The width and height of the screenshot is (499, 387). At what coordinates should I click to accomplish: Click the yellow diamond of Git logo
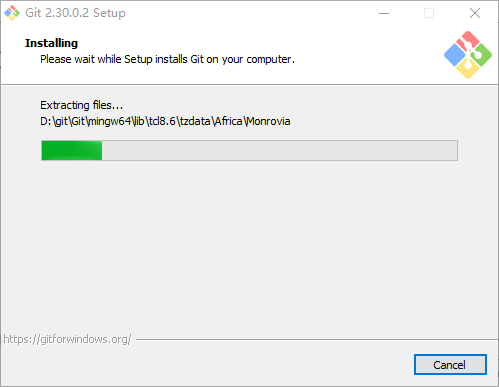[x=468, y=69]
